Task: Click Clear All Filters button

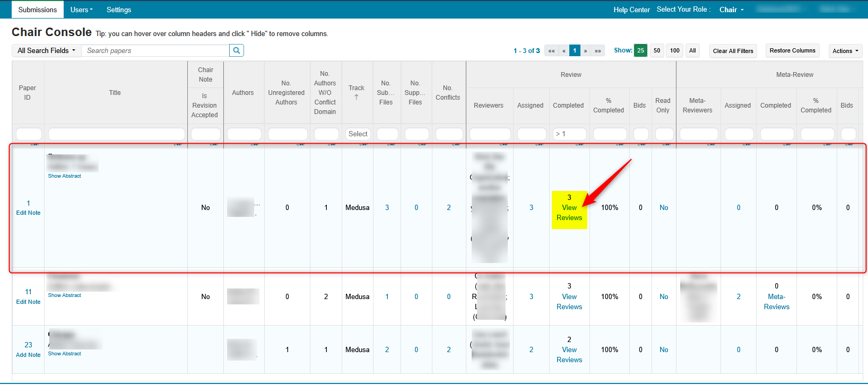Action: click(x=733, y=51)
